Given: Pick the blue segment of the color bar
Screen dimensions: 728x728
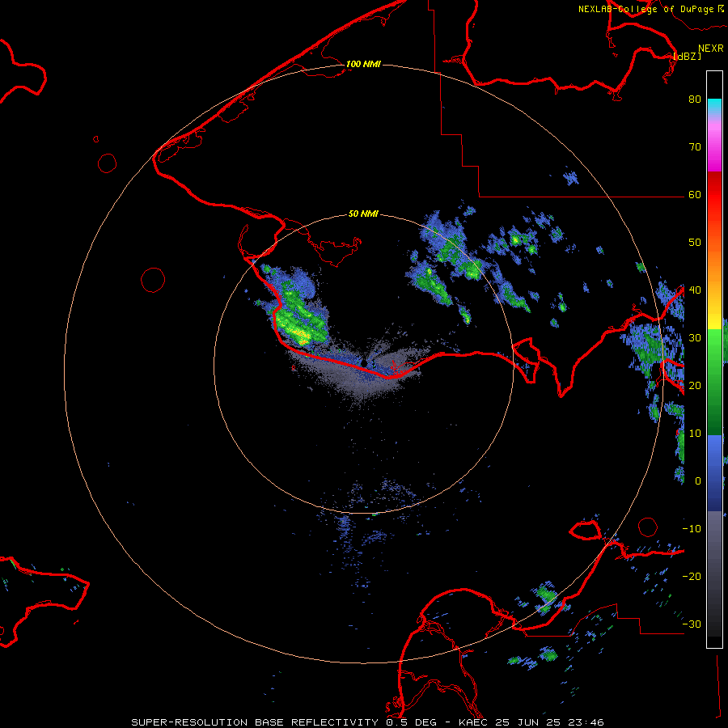Looking at the screenshot, I should click(714, 472).
